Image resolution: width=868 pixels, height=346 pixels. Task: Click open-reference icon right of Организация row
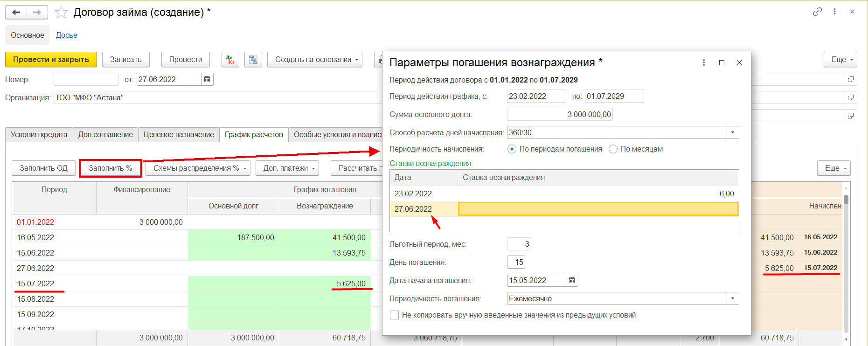point(851,97)
